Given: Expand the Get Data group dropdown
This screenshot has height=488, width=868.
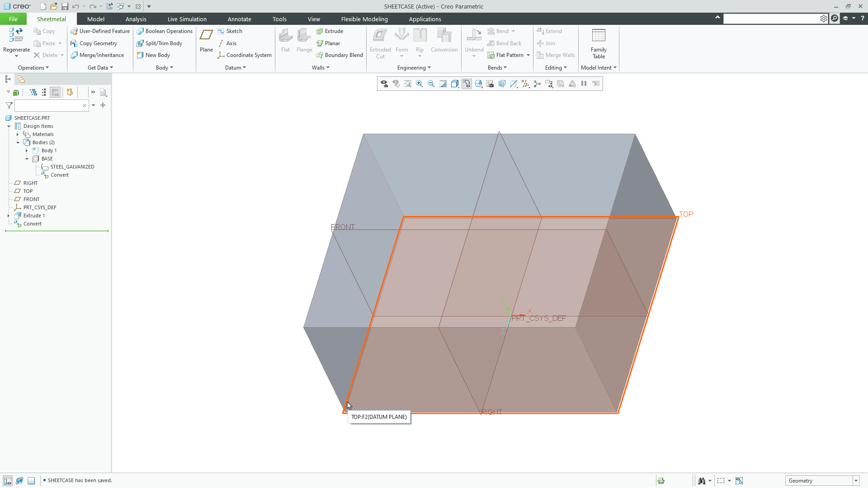Looking at the screenshot, I should pyautogui.click(x=100, y=68).
